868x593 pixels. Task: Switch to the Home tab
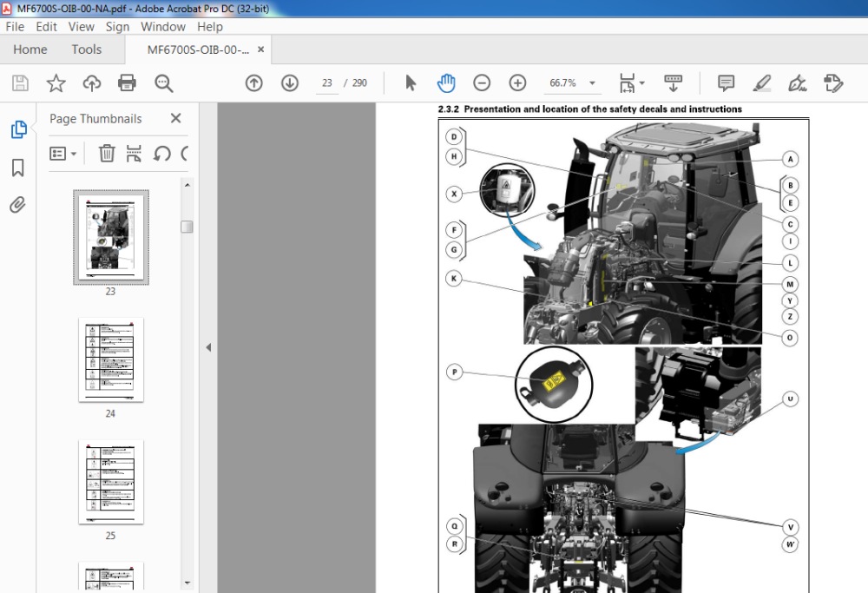pos(30,49)
